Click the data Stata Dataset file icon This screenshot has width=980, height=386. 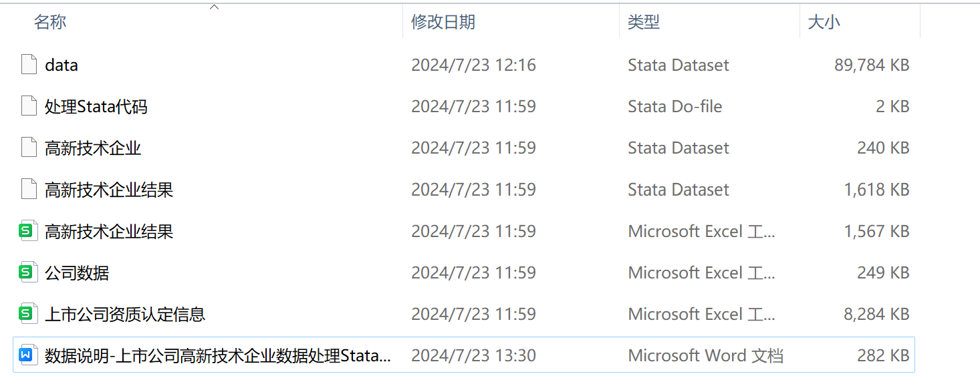tap(29, 65)
